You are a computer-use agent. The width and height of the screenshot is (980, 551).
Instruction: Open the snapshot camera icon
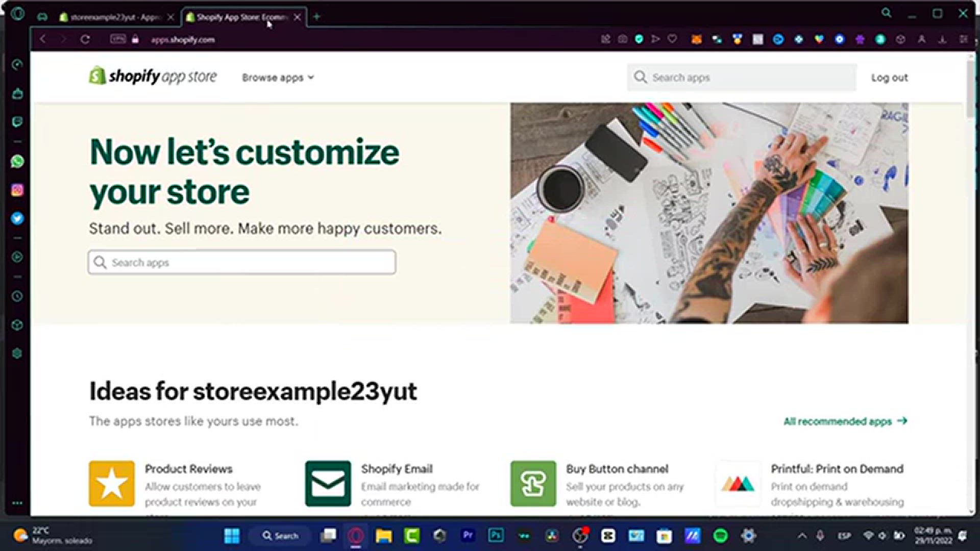point(622,39)
